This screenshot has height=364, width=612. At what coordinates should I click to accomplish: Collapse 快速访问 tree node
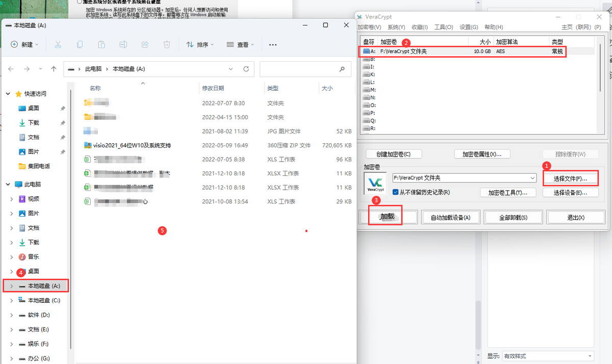8,94
